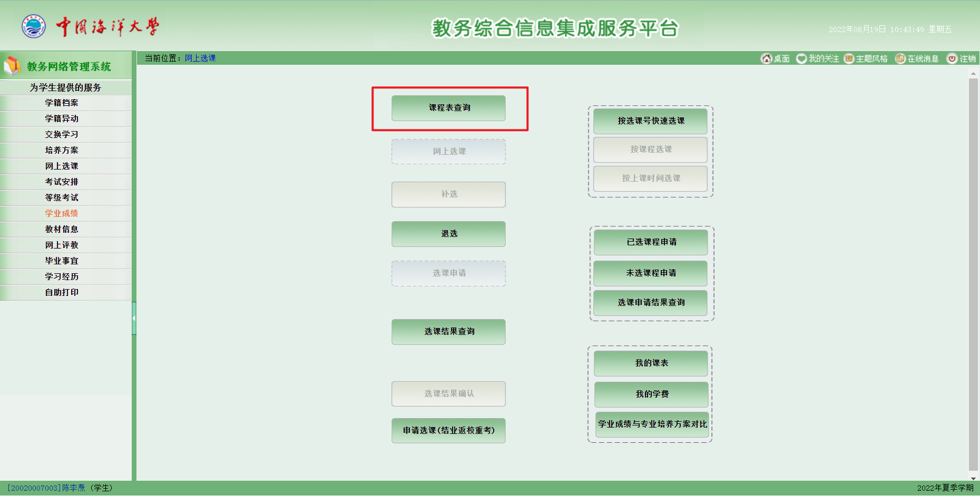Click the 退选 button
The height and width of the screenshot is (496, 980).
(x=449, y=234)
